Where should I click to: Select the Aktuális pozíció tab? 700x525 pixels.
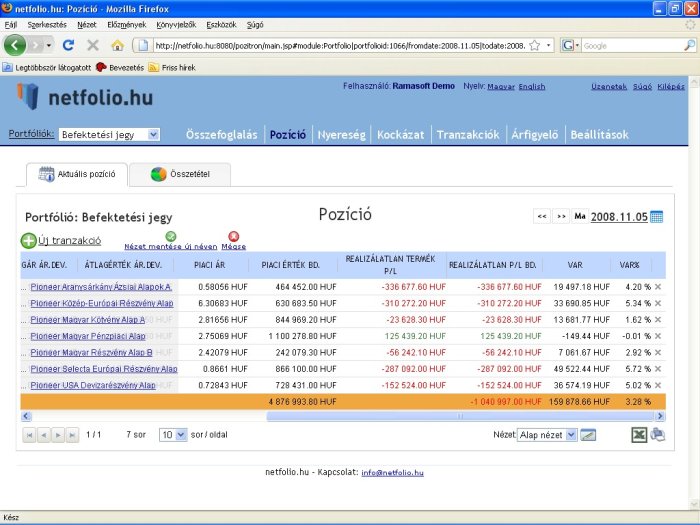[x=77, y=174]
